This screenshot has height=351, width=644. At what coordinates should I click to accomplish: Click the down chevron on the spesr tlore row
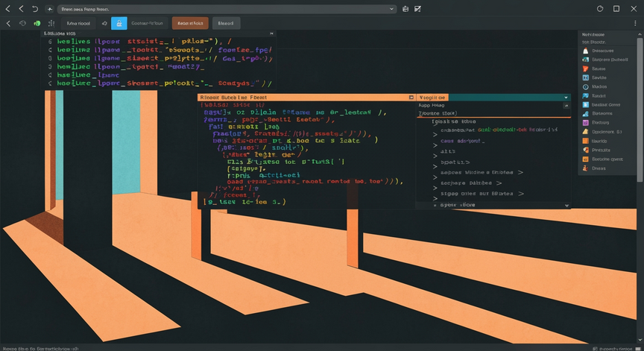click(x=566, y=205)
